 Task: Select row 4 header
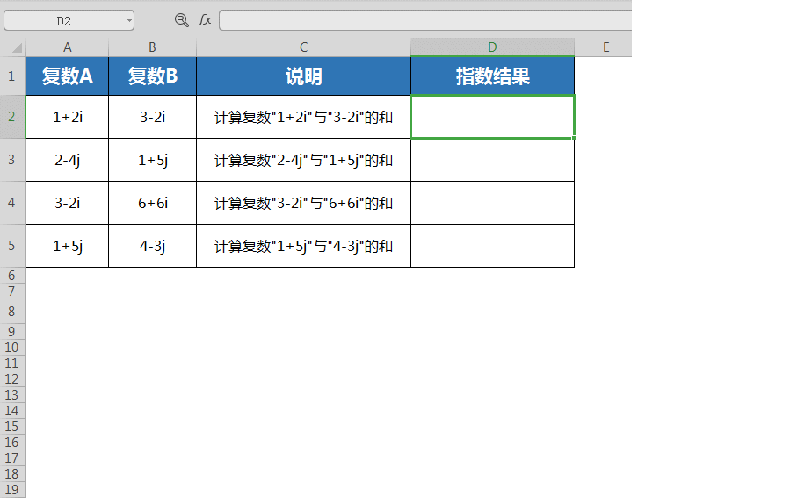(x=12, y=202)
